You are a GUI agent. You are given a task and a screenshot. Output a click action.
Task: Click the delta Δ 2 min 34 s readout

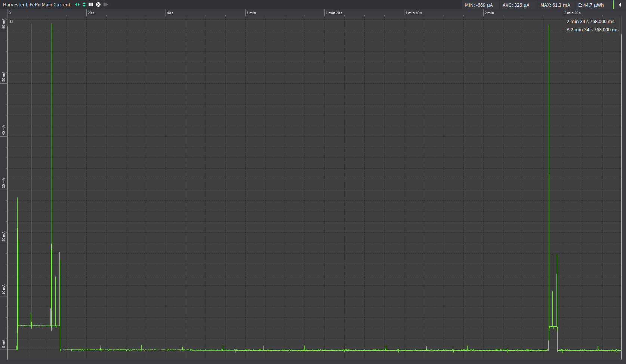click(592, 30)
